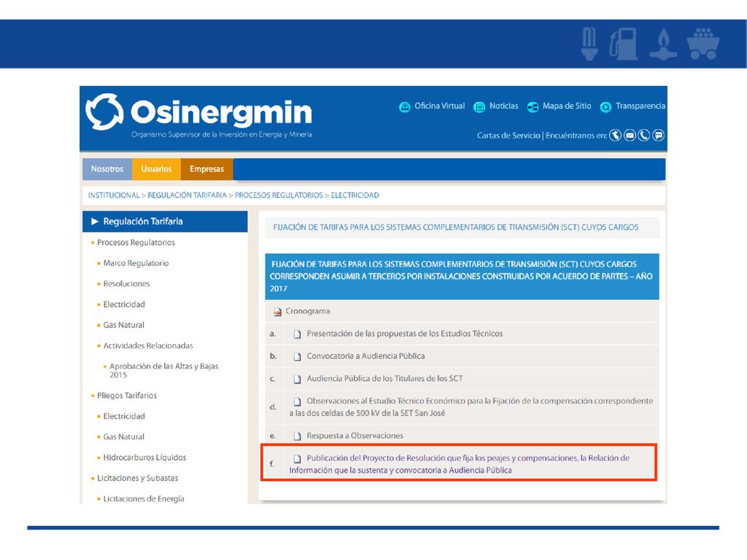This screenshot has height=560, width=747.
Task: Open Gas Natural under Pliegos Tarifarios
Action: [123, 436]
